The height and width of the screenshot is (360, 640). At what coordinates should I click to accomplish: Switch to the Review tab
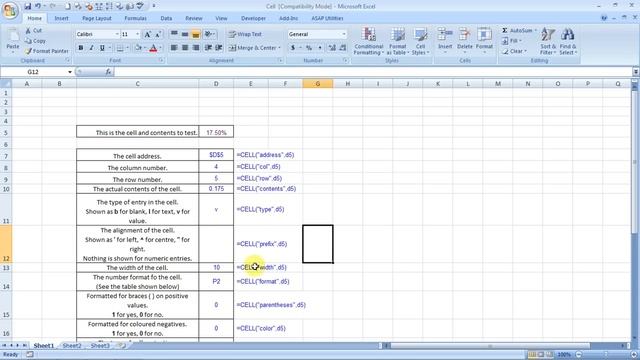[x=194, y=18]
